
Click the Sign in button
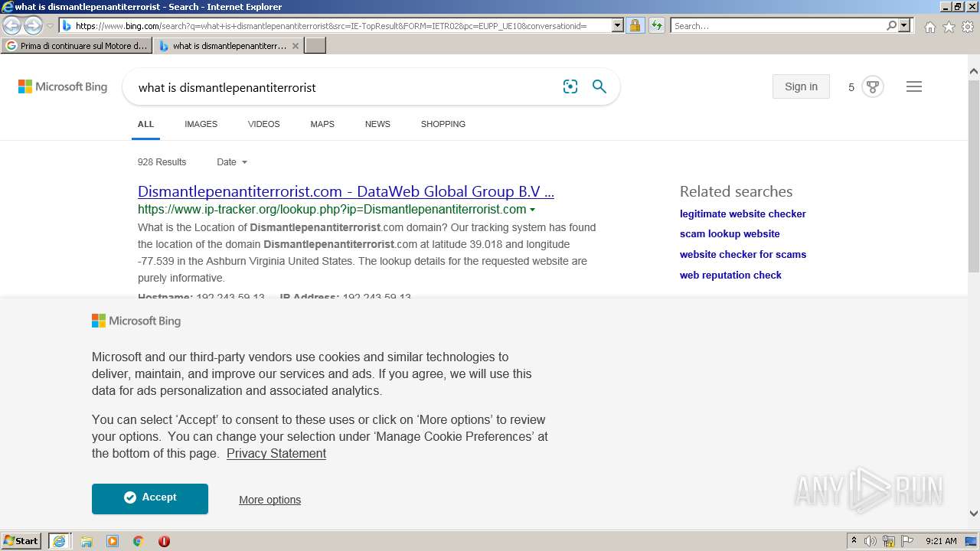coord(801,86)
